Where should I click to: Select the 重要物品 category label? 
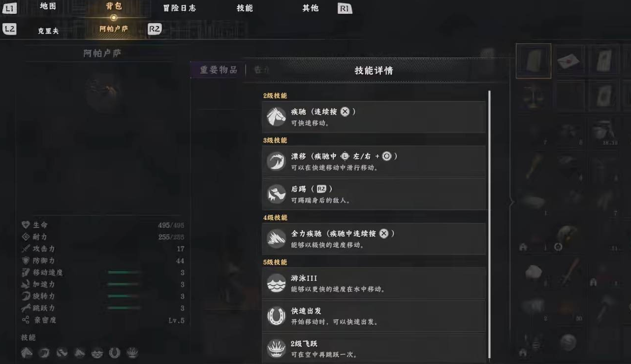(x=218, y=70)
